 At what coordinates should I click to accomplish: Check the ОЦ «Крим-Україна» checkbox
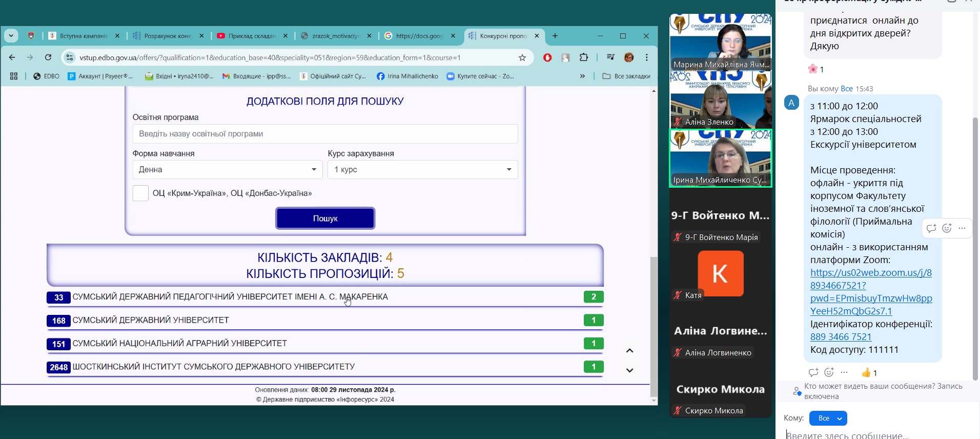pos(140,193)
